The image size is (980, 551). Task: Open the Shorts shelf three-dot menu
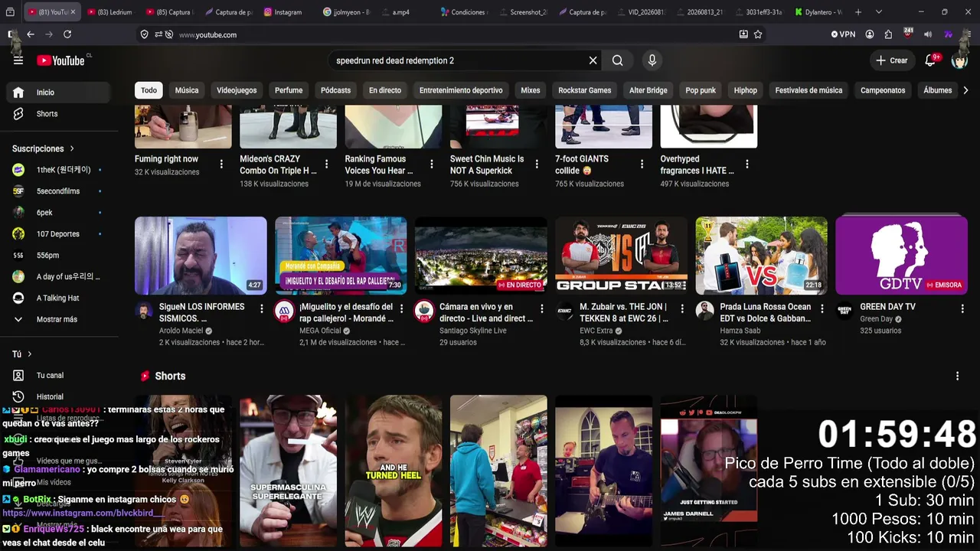point(957,376)
